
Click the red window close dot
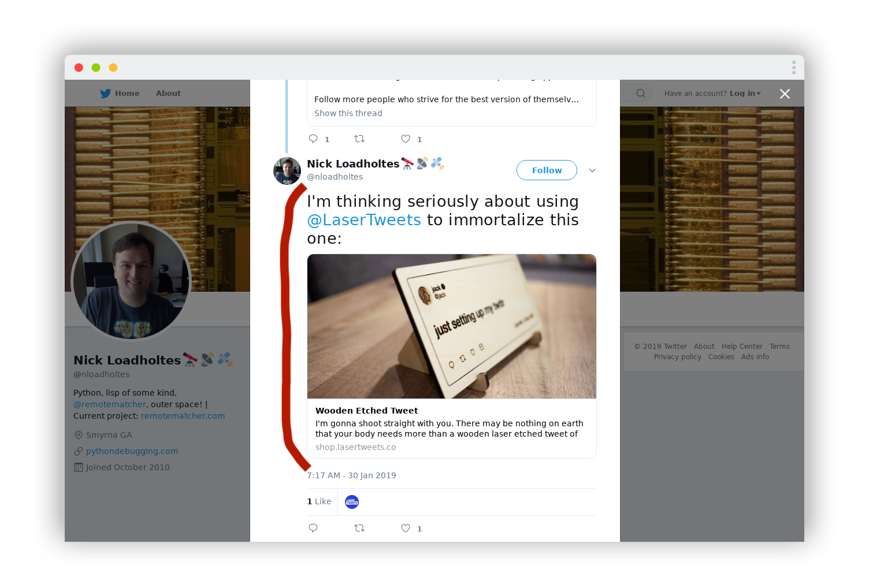pos(79,68)
